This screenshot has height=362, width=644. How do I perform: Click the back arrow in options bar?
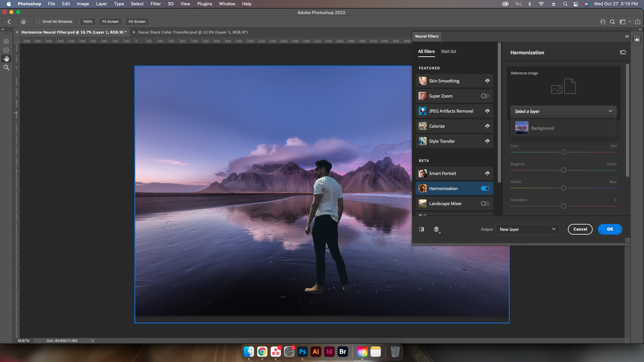coord(9,21)
